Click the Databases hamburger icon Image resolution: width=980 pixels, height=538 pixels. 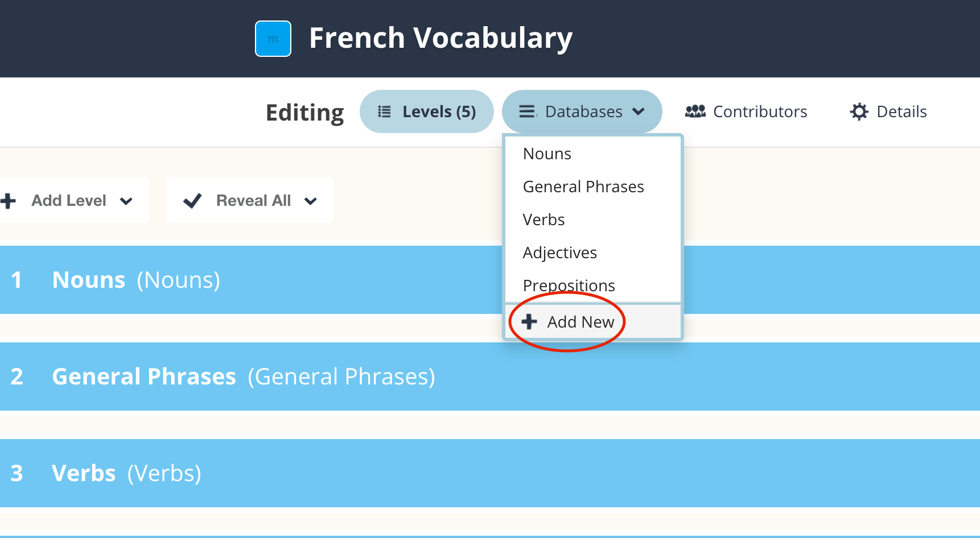pos(527,111)
